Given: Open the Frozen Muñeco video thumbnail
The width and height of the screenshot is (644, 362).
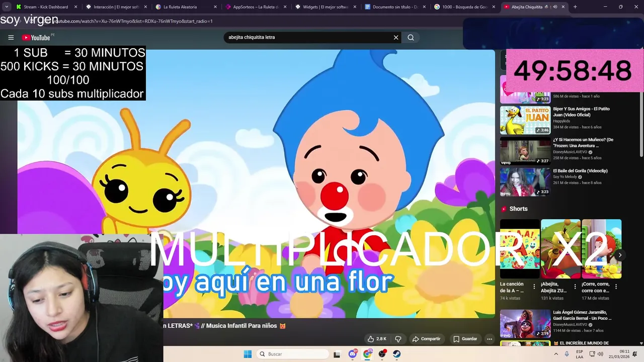Looking at the screenshot, I should (x=525, y=151).
